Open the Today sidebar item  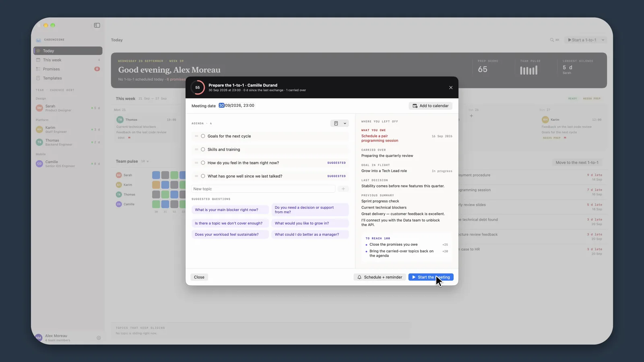coord(68,51)
